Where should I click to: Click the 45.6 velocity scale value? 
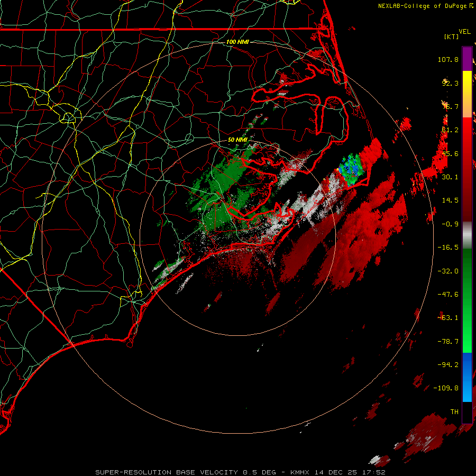click(x=450, y=153)
